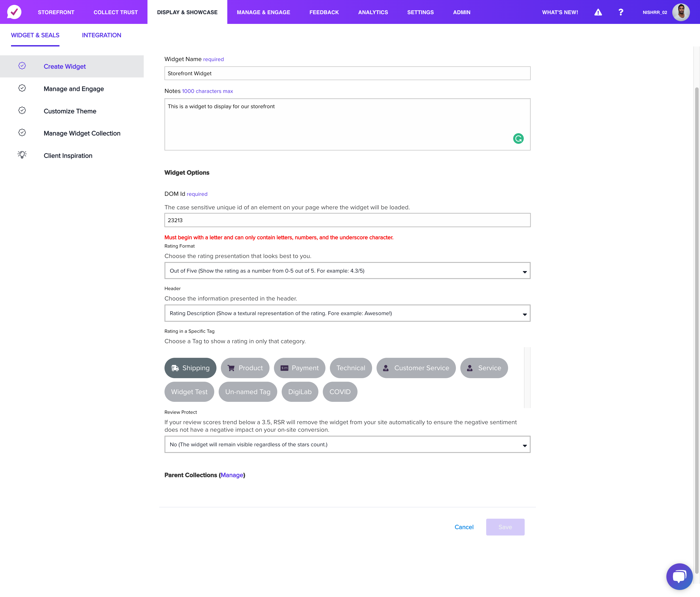This screenshot has height=597, width=700.
Task: Click the Create Widget badge icon
Action: (22, 66)
